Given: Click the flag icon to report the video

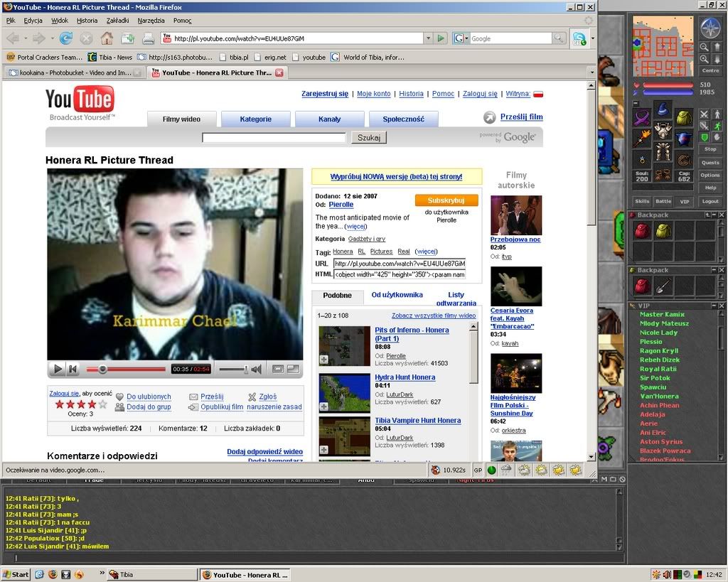Looking at the screenshot, I should pyautogui.click(x=252, y=397).
